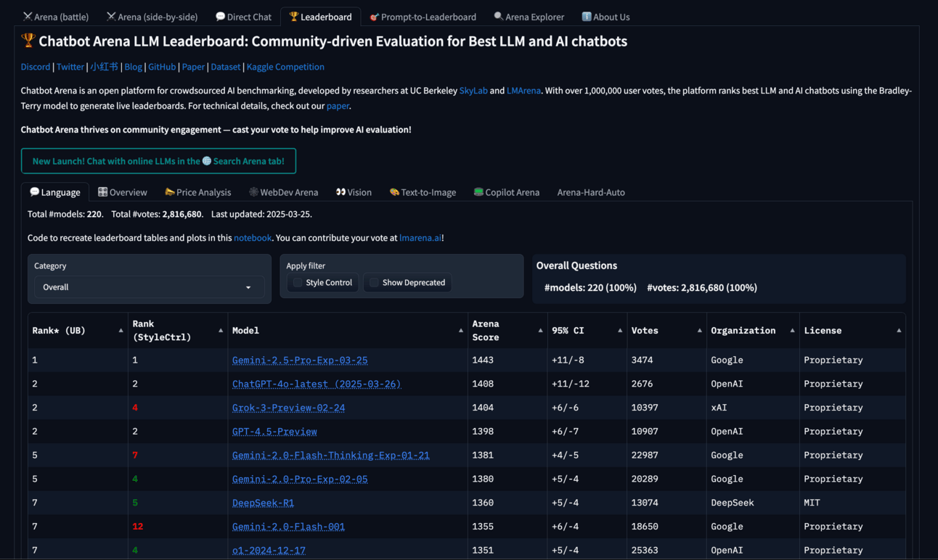Enable the Style Control checkbox
This screenshot has width=938, height=560.
click(298, 283)
